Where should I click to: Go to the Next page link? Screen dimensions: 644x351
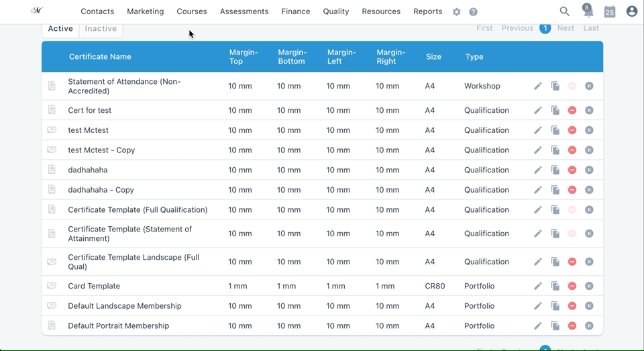[x=566, y=28]
